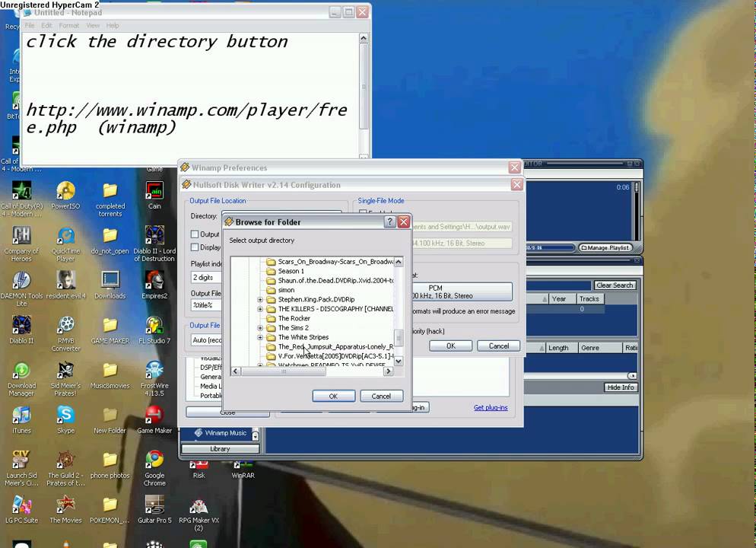
Task: Open the GAME MAKER desktop folder
Action: coord(110,330)
